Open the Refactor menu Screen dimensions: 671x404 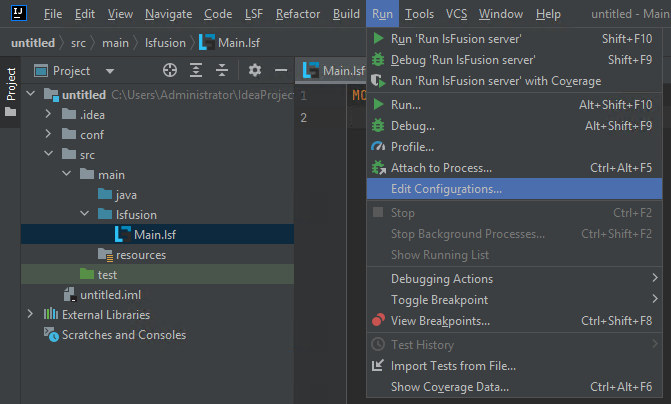(298, 14)
